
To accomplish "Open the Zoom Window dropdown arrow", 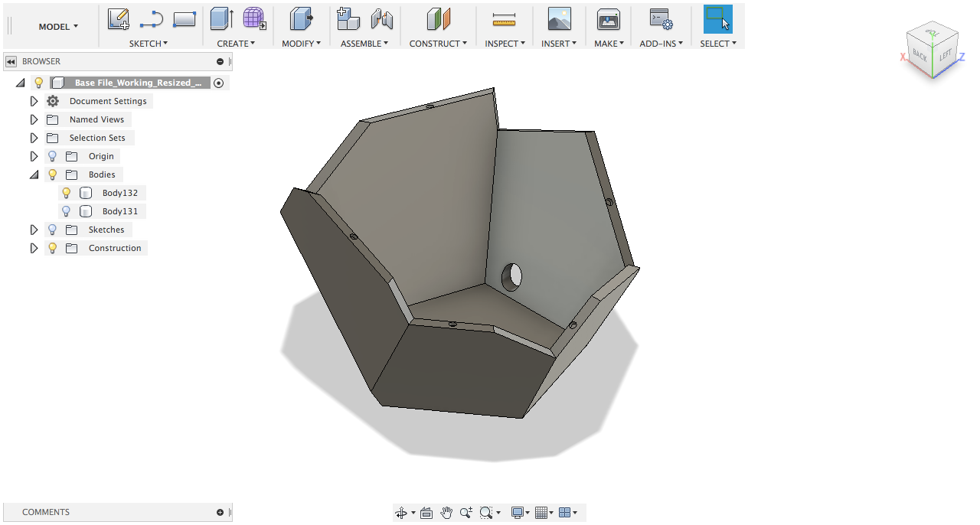I will pyautogui.click(x=498, y=513).
